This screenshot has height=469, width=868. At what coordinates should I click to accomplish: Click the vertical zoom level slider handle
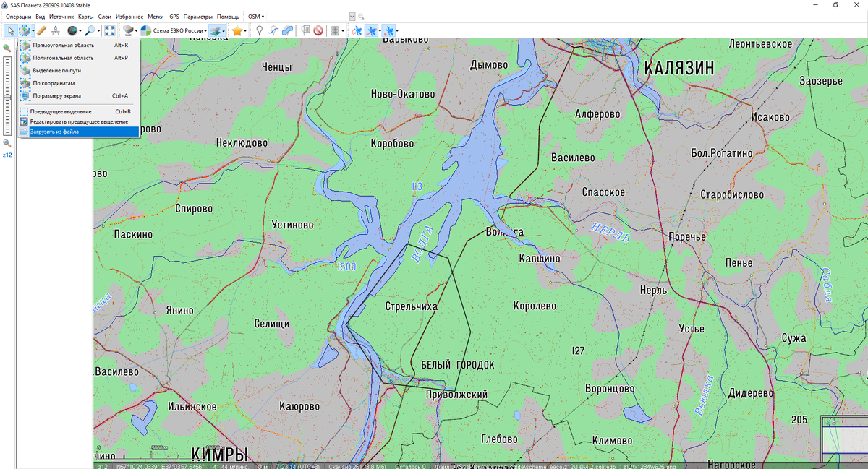coord(7,97)
